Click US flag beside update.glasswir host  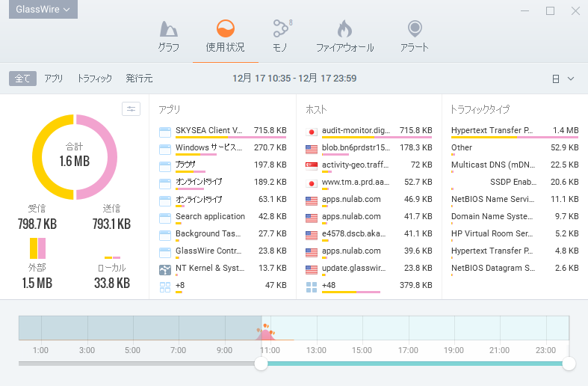[x=312, y=270]
